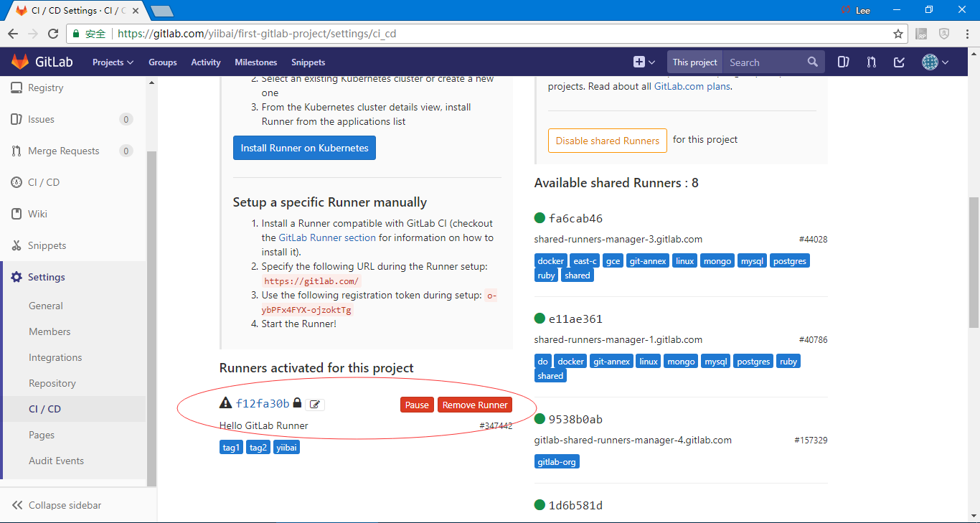The height and width of the screenshot is (523, 980).
Task: Click the east-c tag on fa6cab46
Action: (x=585, y=261)
